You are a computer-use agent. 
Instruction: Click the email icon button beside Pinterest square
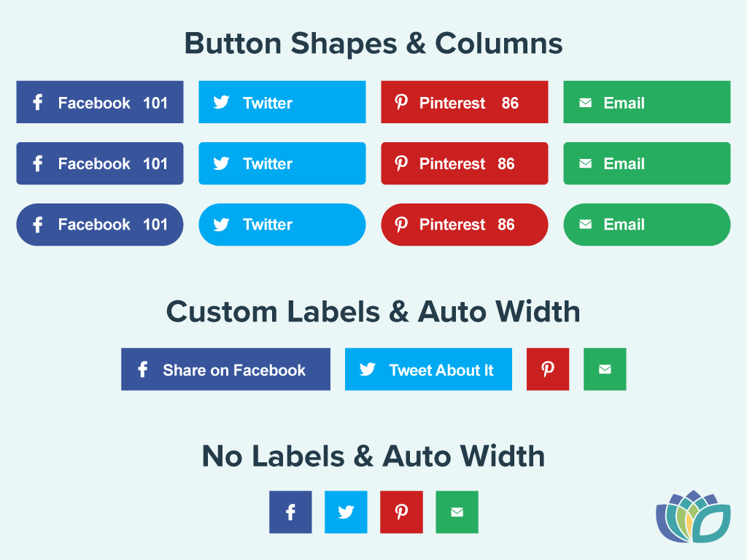point(605,369)
